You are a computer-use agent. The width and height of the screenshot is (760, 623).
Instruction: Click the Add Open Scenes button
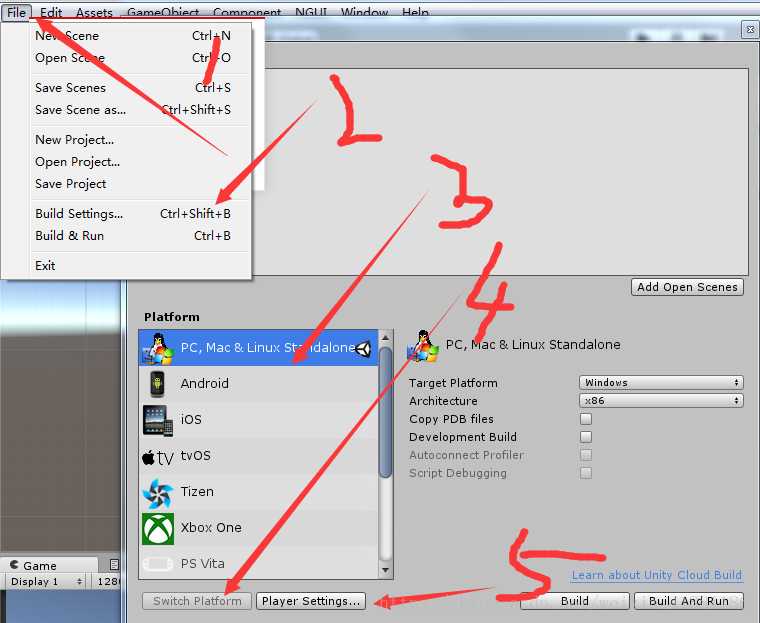[x=687, y=287]
